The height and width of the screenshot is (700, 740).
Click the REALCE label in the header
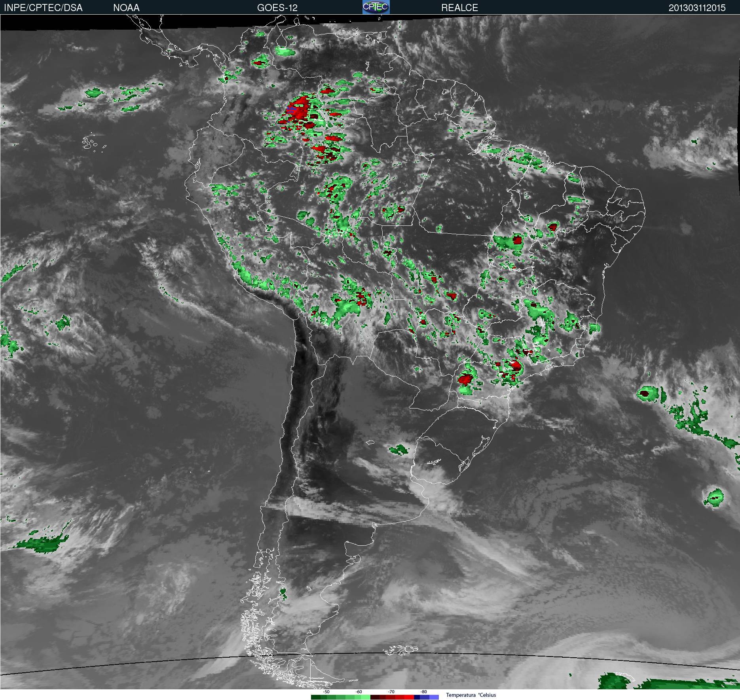tap(459, 8)
